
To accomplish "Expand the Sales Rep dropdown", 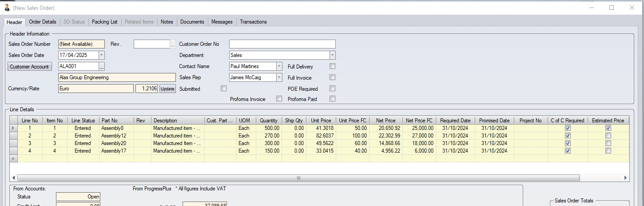I will pyautogui.click(x=279, y=77).
